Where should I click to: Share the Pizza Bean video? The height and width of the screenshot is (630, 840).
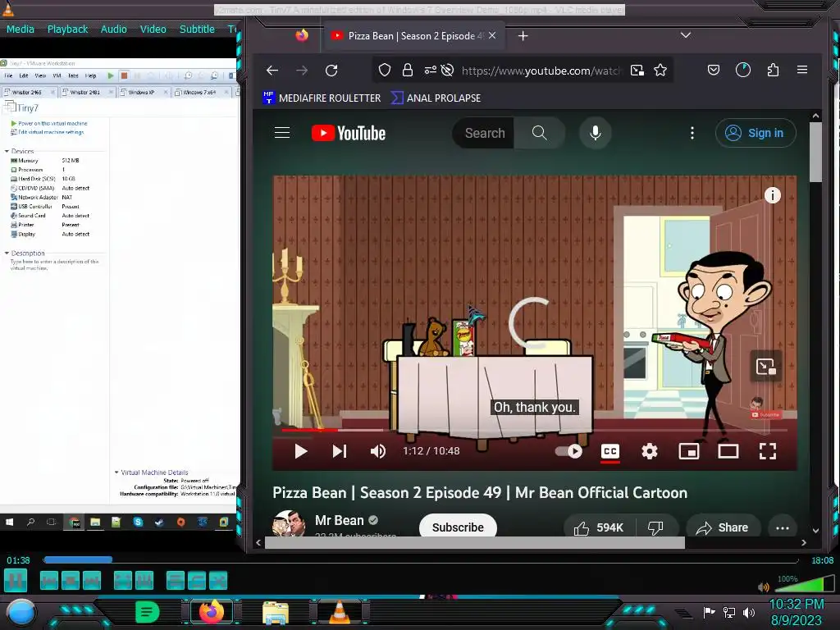723,527
